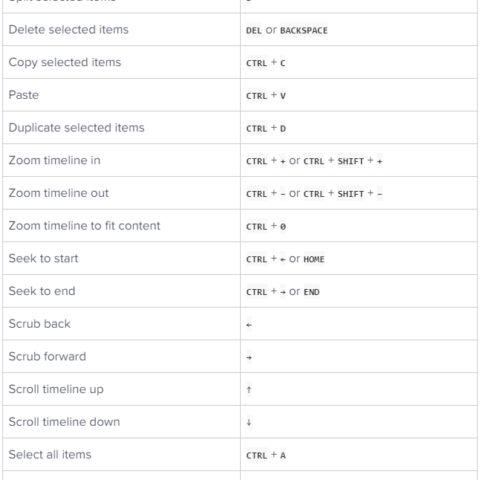Image resolution: width=480 pixels, height=480 pixels.
Task: Click the "Duplicate selected items" label
Action: (x=76, y=128)
